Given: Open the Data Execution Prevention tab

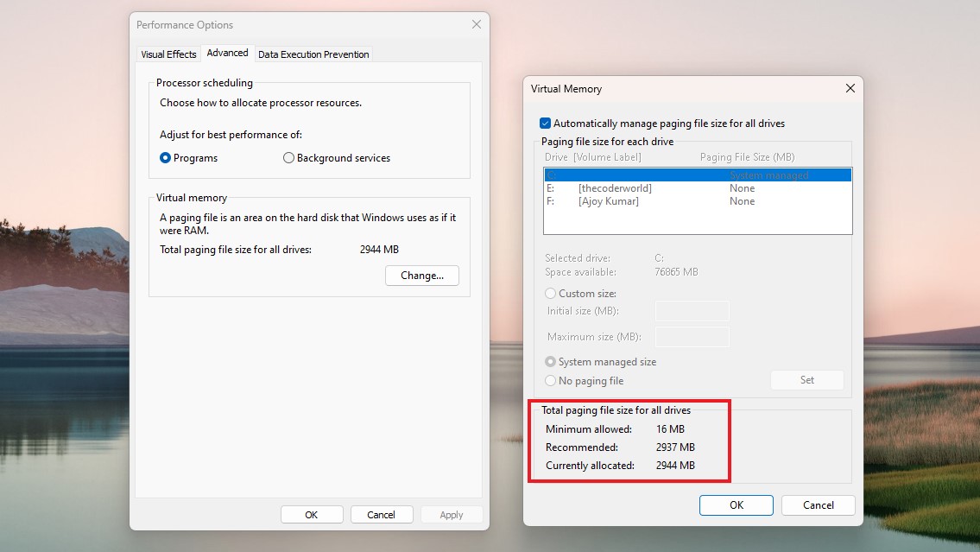Looking at the screenshot, I should pyautogui.click(x=313, y=54).
